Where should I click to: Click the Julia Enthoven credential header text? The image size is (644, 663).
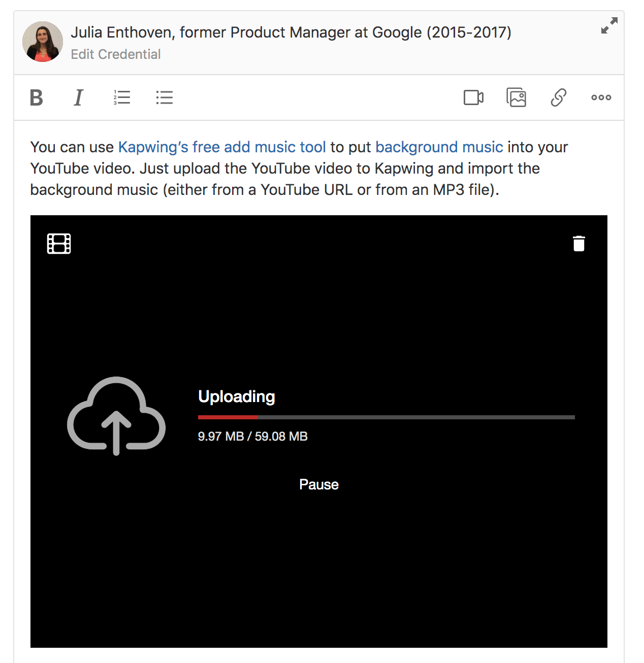point(291,32)
